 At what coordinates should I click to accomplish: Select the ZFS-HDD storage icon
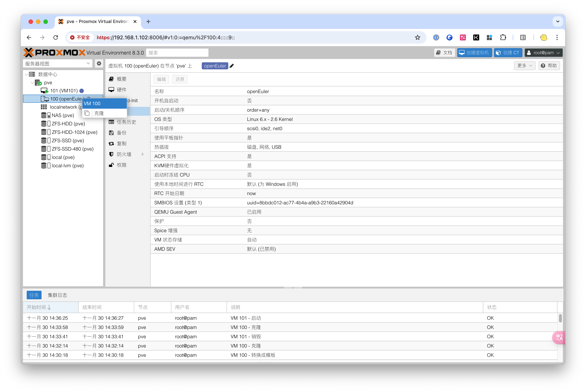[x=45, y=124]
